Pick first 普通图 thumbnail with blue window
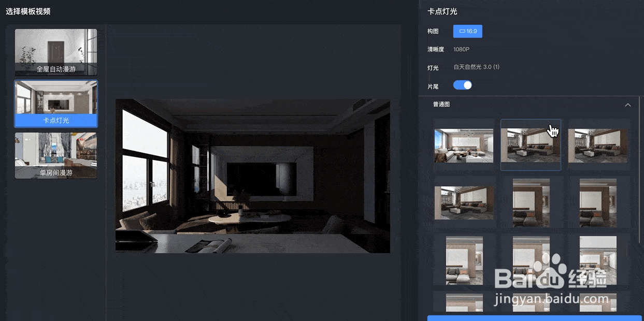Image resolution: width=644 pixels, height=321 pixels. click(x=464, y=145)
